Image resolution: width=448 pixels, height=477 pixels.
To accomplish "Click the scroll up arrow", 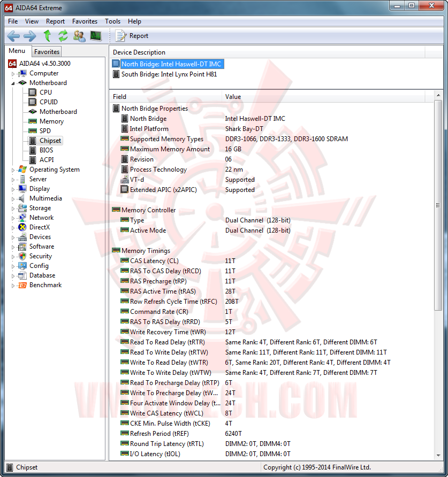I will pos(438,96).
